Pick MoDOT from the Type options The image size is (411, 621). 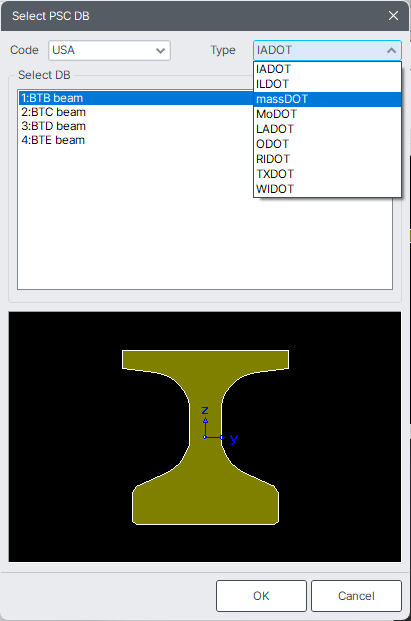[x=327, y=114]
